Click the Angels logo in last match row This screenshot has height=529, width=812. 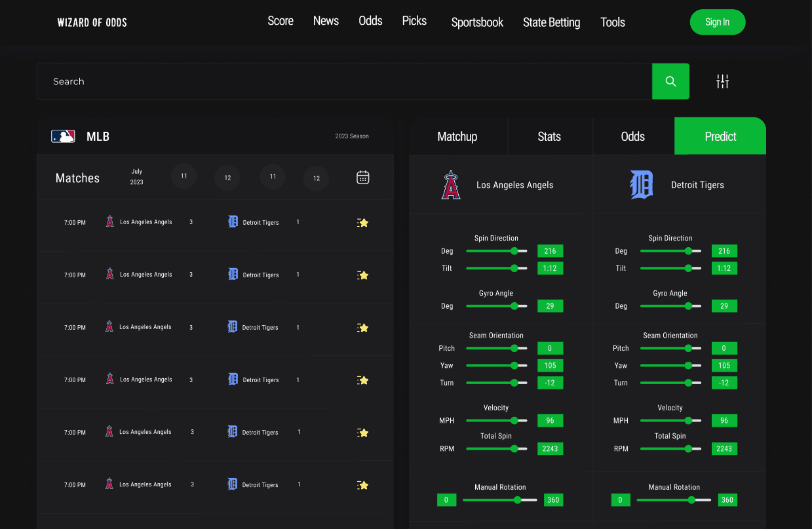(109, 484)
